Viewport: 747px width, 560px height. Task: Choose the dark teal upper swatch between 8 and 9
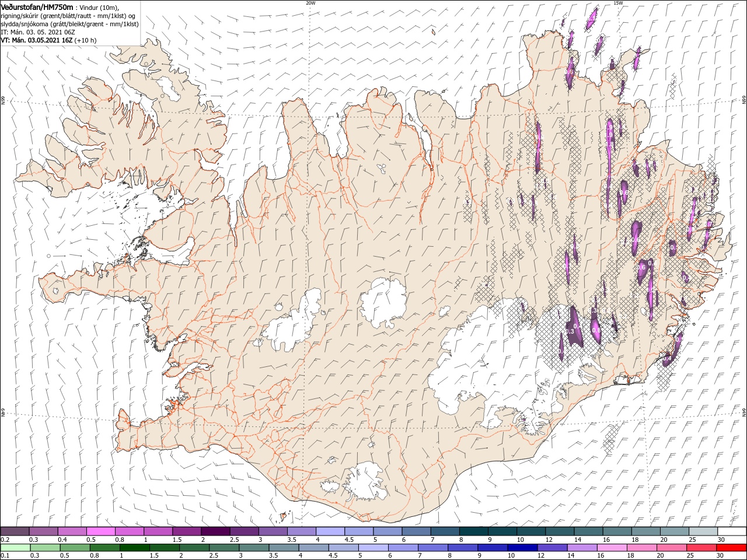pyautogui.click(x=474, y=531)
